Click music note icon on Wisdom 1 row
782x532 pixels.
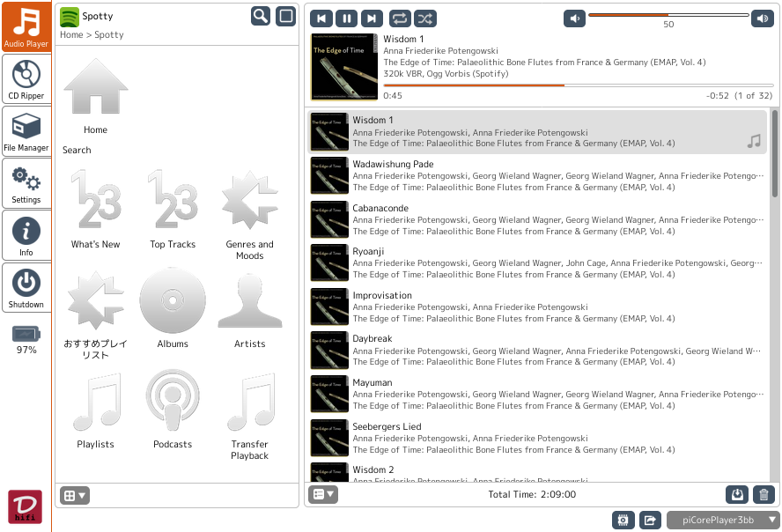tap(754, 141)
